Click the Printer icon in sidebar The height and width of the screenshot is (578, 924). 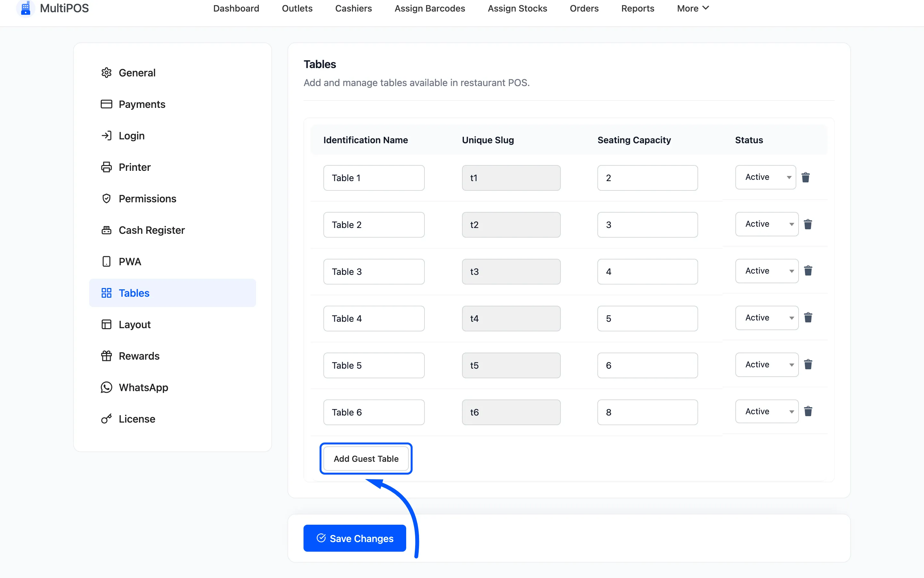(107, 167)
